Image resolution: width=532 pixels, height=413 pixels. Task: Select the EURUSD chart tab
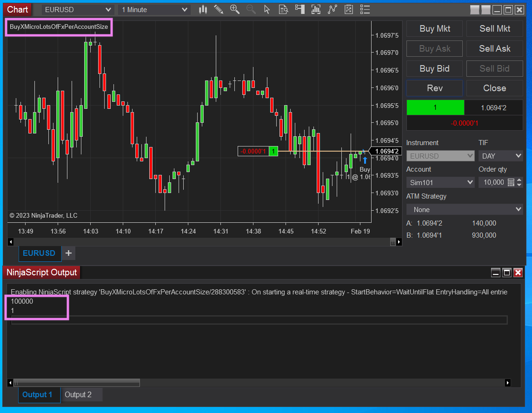click(39, 253)
